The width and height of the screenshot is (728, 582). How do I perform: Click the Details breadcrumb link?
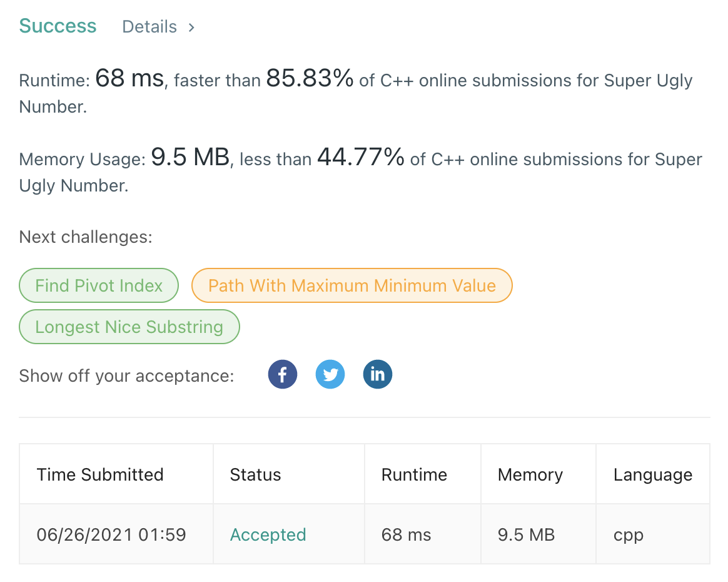pyautogui.click(x=149, y=27)
